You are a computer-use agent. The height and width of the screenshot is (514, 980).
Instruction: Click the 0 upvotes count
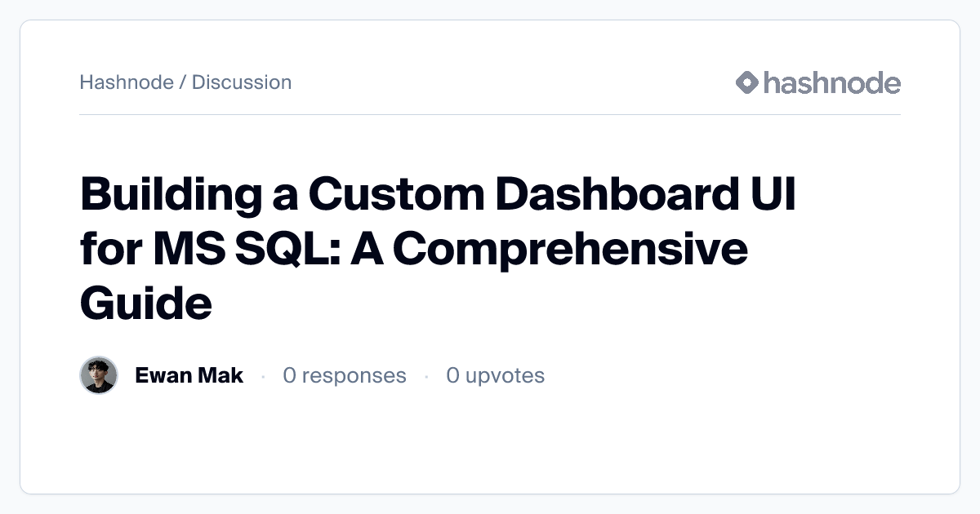(x=495, y=375)
